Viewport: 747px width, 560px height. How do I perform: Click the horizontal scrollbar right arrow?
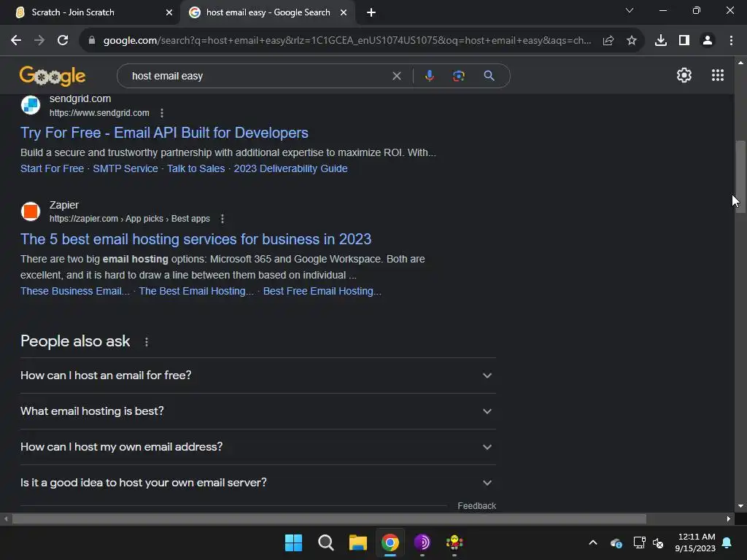click(x=729, y=519)
